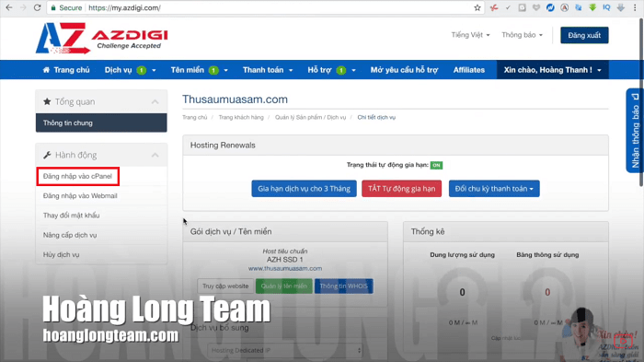644x362 pixels.
Task: Click the www.thusaumuasam.com link
Action: [x=285, y=268]
